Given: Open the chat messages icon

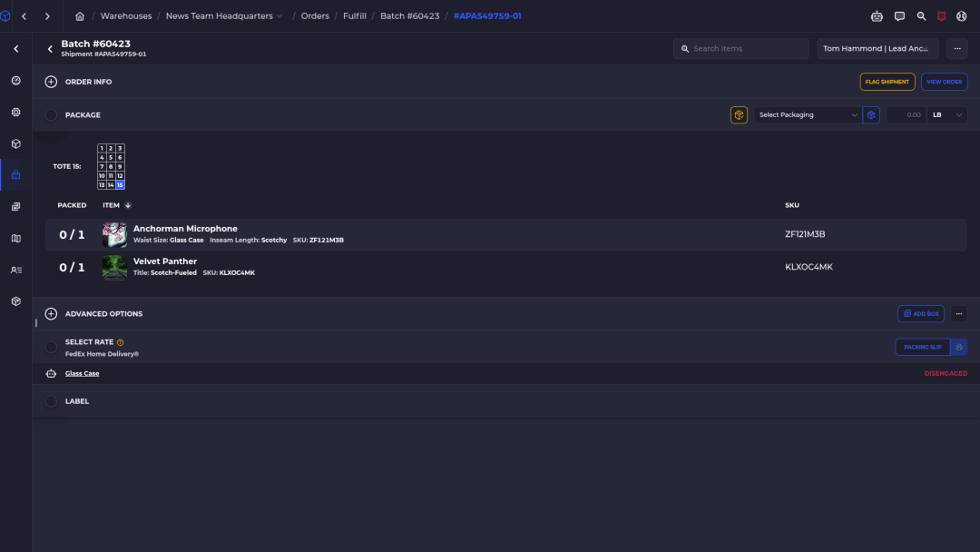Looking at the screenshot, I should tap(899, 16).
